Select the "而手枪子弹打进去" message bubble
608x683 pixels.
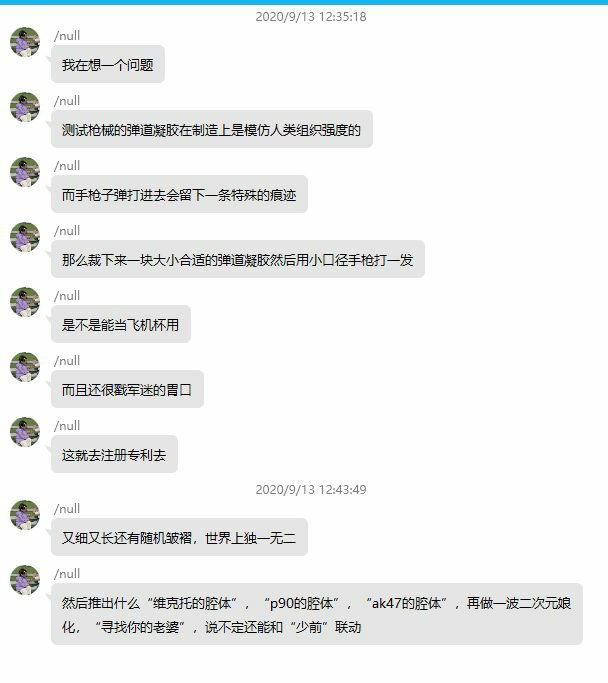tap(179, 194)
